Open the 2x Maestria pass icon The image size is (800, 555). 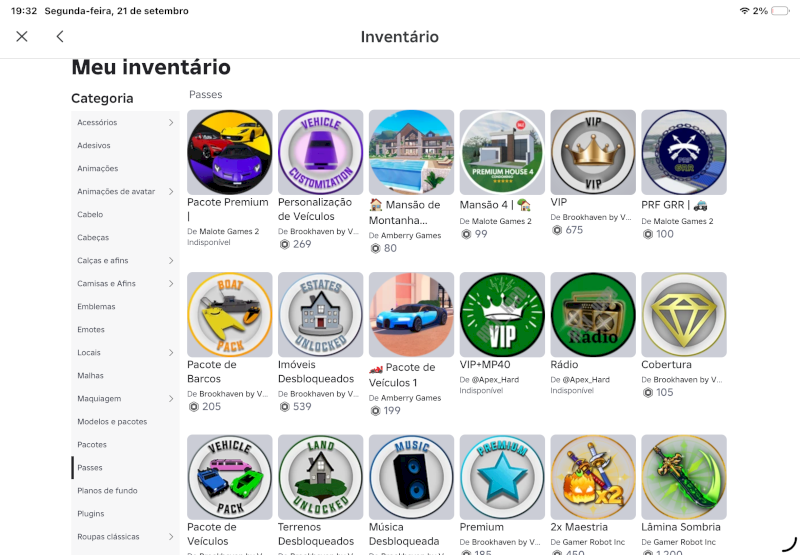pos(593,477)
